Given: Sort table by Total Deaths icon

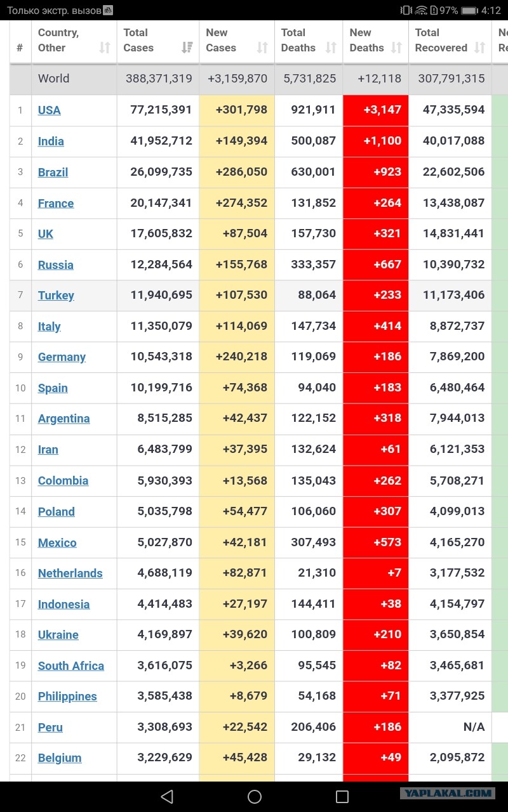Looking at the screenshot, I should coord(331,48).
